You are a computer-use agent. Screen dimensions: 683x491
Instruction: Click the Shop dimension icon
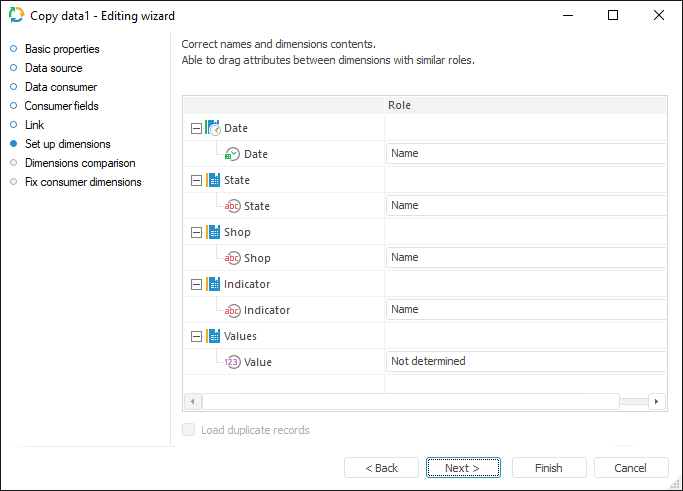point(213,232)
